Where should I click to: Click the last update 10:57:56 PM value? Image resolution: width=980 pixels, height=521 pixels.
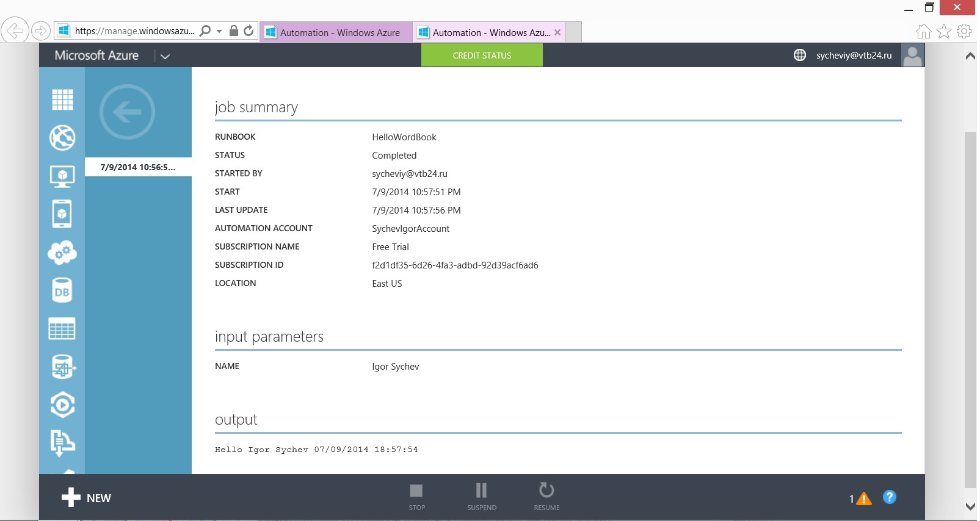[416, 210]
